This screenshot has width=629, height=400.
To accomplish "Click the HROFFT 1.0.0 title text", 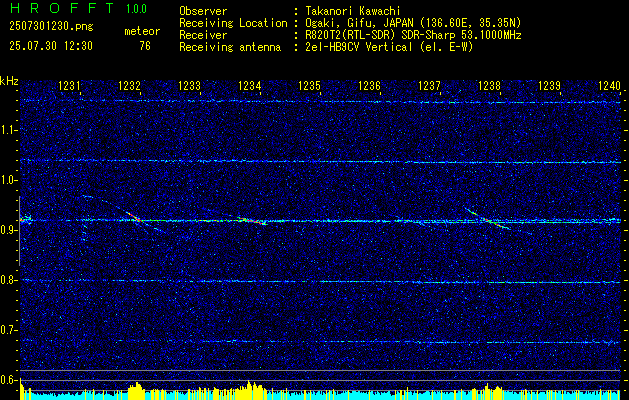I will (79, 8).
